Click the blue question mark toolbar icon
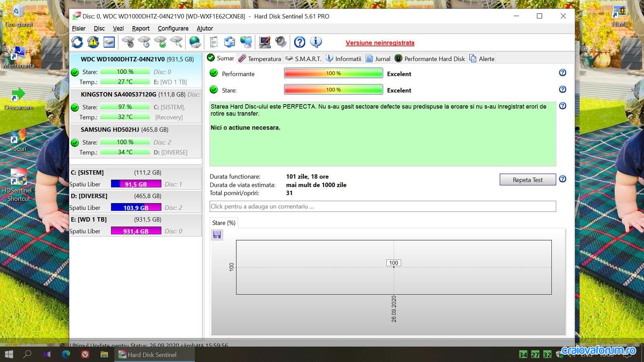644x362 pixels. pyautogui.click(x=299, y=42)
